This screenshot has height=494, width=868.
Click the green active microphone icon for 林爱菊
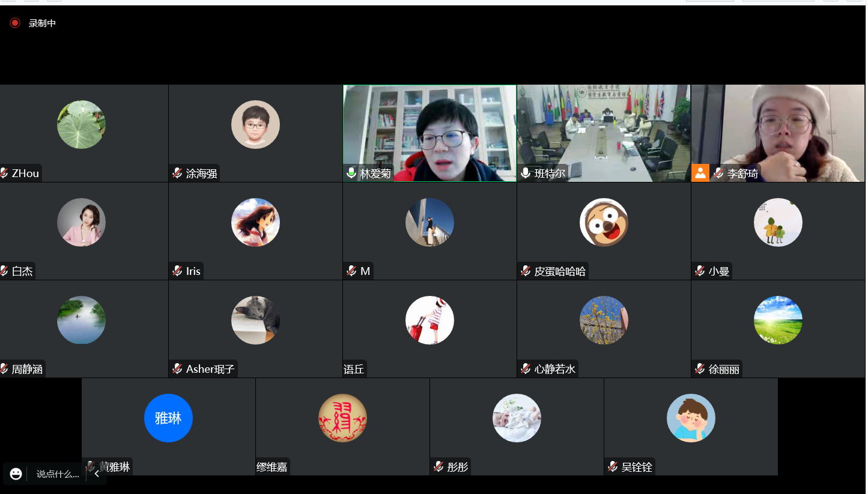click(351, 173)
